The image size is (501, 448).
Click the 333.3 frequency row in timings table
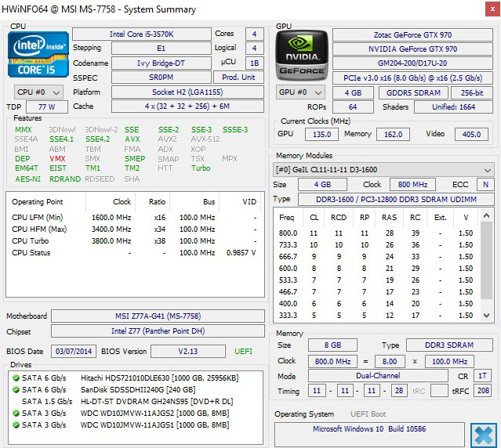click(377, 316)
